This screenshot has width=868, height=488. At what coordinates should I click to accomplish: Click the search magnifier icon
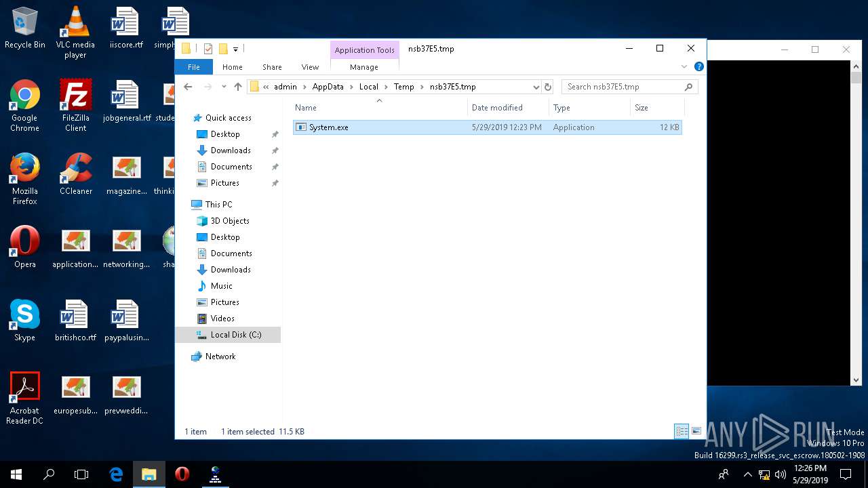tap(688, 87)
